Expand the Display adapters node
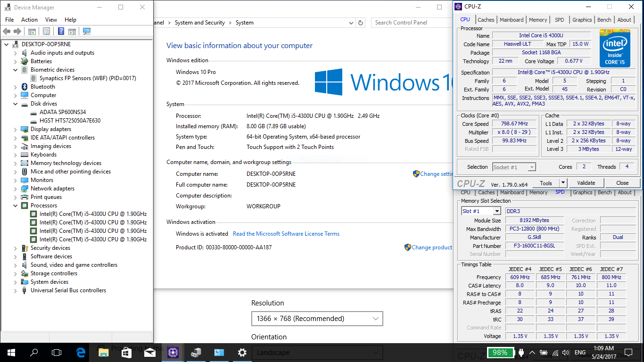 (x=16, y=129)
